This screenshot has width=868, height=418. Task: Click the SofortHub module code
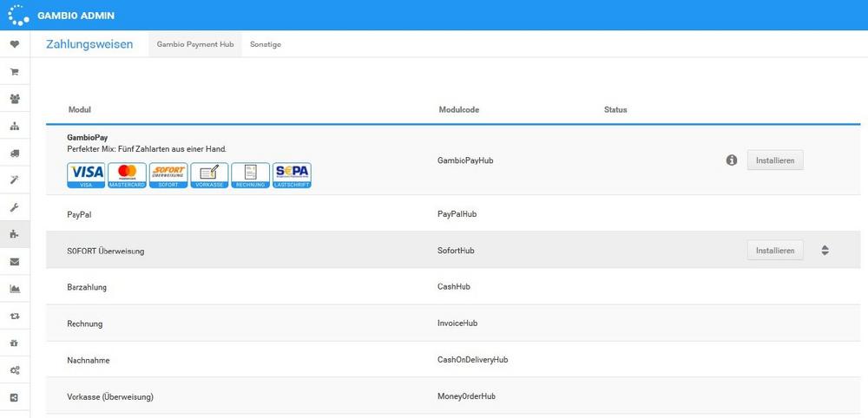456,251
